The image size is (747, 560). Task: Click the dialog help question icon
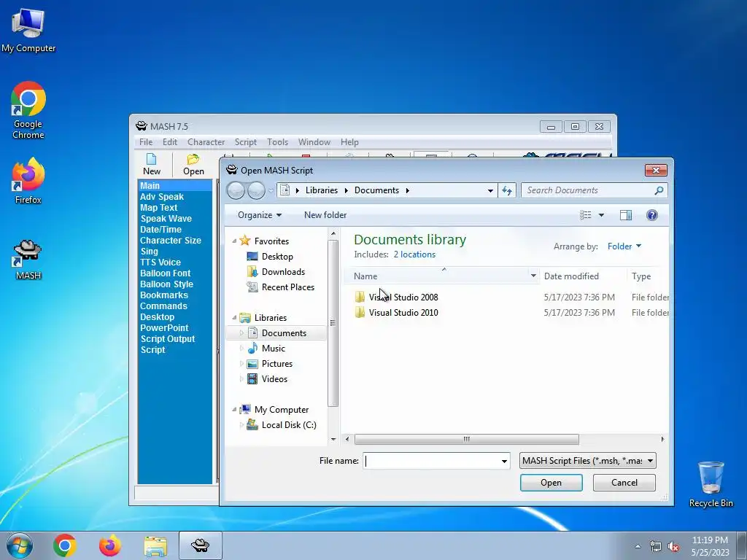click(651, 215)
